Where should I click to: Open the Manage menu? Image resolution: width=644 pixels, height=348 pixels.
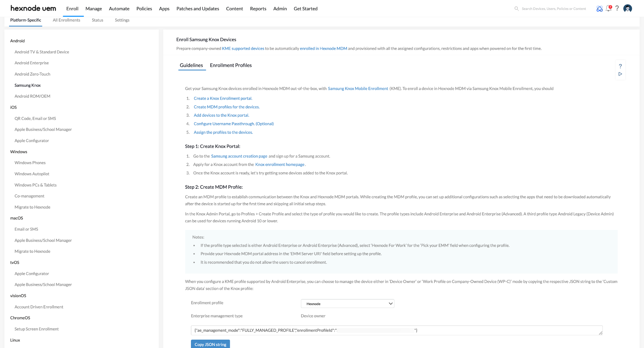(x=94, y=9)
